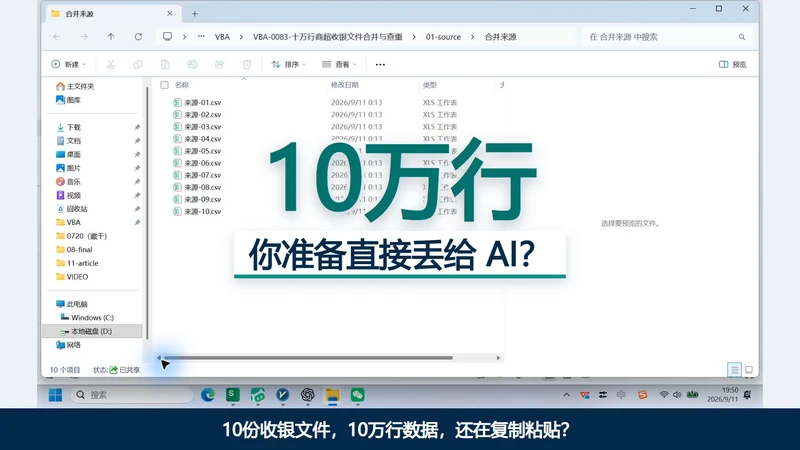Click the Rename toolbar icon
Viewport: 800px width, 450px height.
[192, 64]
